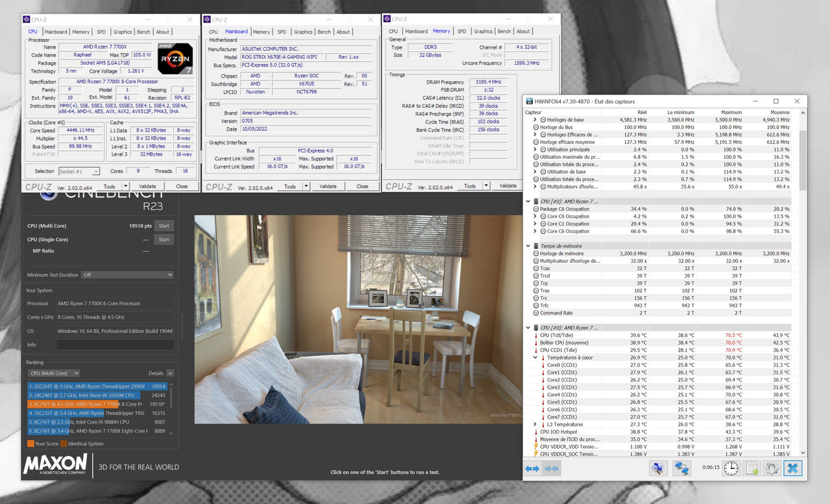The width and height of the screenshot is (830, 504).
Task: Start HWiNFO logging file icon
Action: click(x=752, y=468)
